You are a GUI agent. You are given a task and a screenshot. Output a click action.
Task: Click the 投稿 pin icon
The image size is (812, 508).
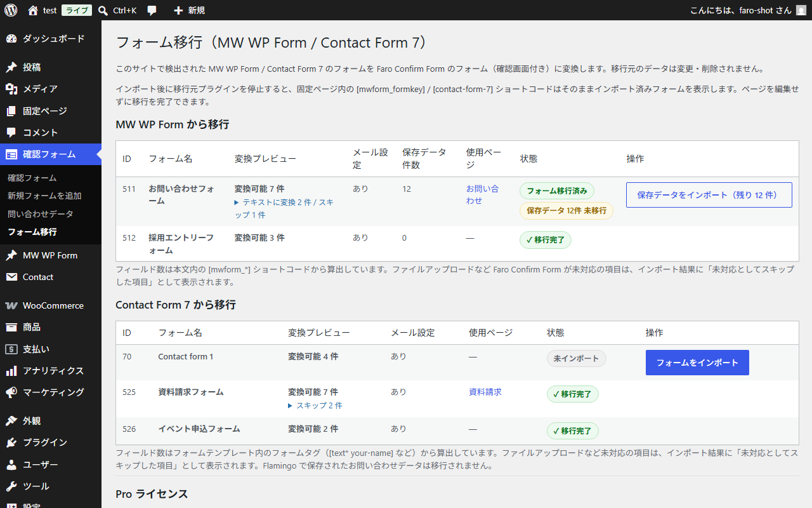[11, 67]
